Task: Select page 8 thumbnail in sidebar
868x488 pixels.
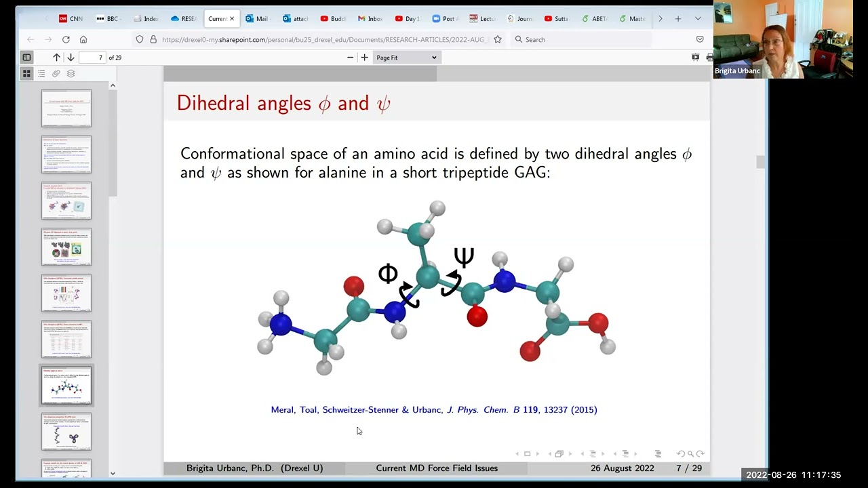Action: point(66,432)
